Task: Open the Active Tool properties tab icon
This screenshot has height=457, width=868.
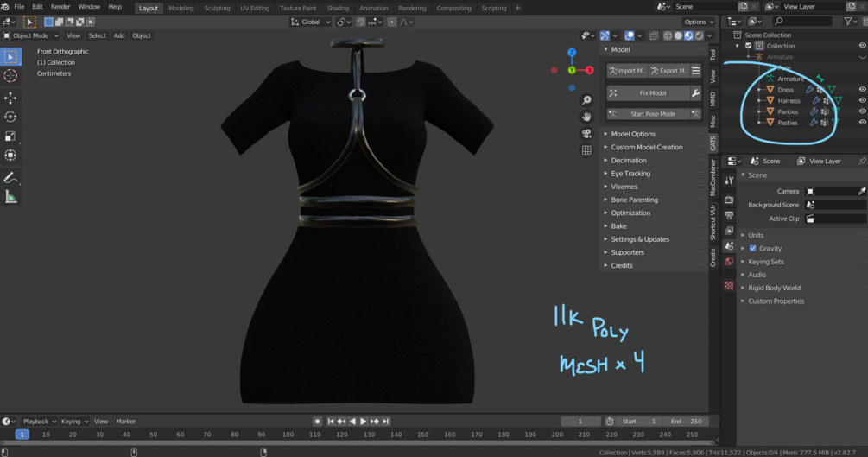Action: 729,180
